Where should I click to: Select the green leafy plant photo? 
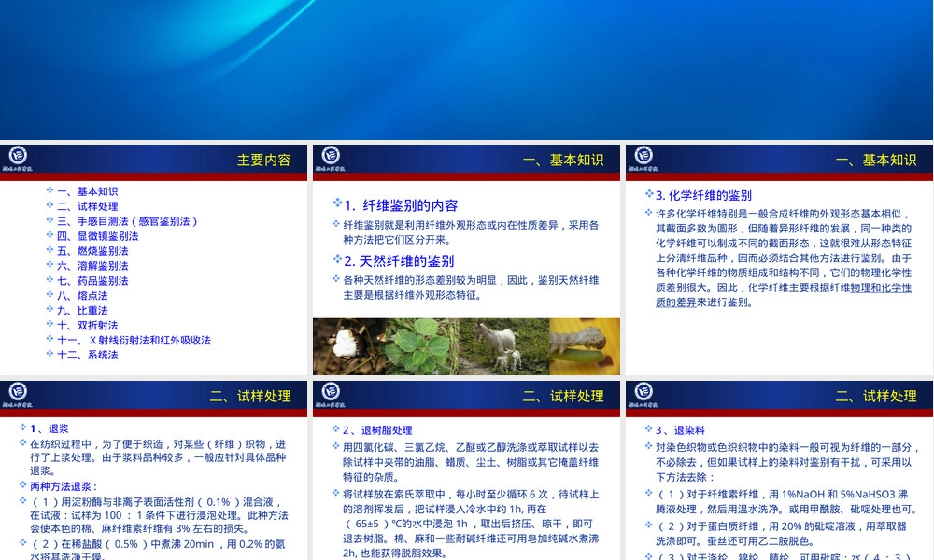tap(422, 346)
